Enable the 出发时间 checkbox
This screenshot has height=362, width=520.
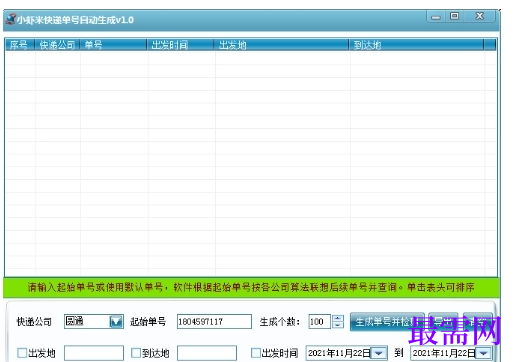[x=256, y=353]
